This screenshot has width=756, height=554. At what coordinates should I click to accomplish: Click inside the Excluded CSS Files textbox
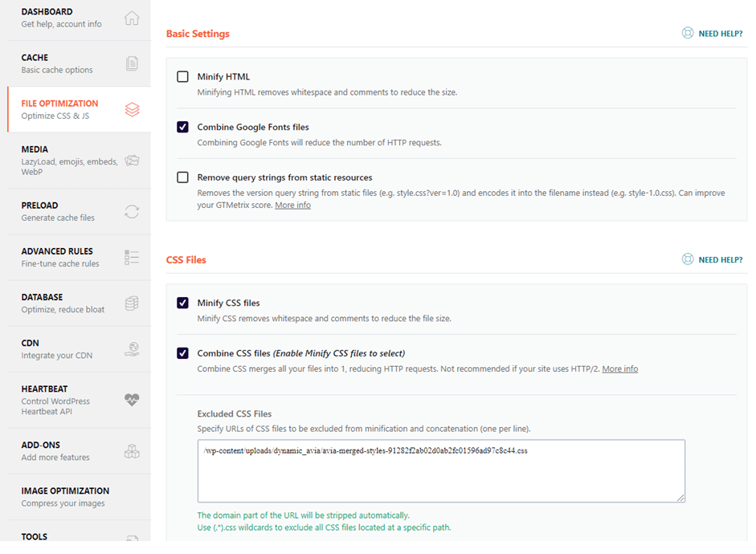click(440, 470)
